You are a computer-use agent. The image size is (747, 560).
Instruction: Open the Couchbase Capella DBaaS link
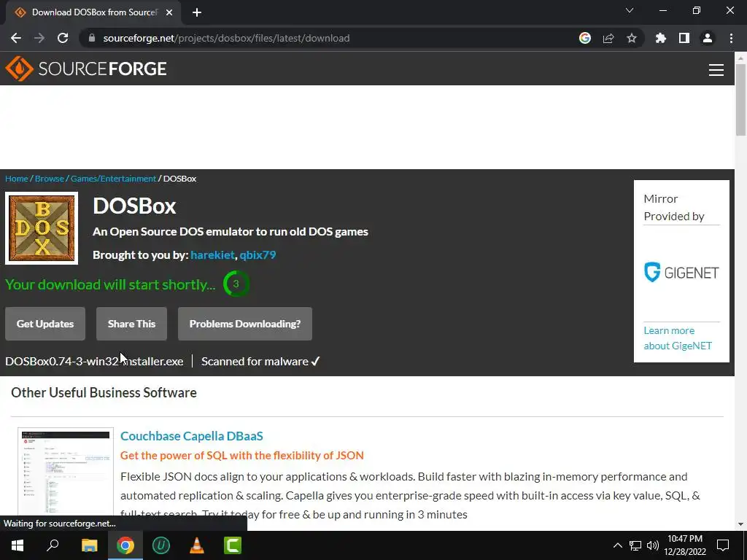(192, 436)
